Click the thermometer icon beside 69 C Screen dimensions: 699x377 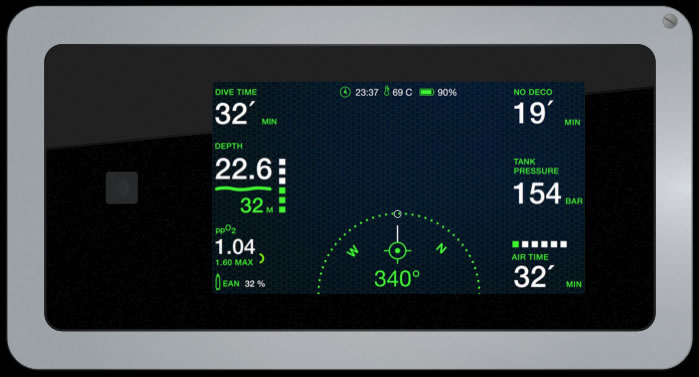click(387, 91)
